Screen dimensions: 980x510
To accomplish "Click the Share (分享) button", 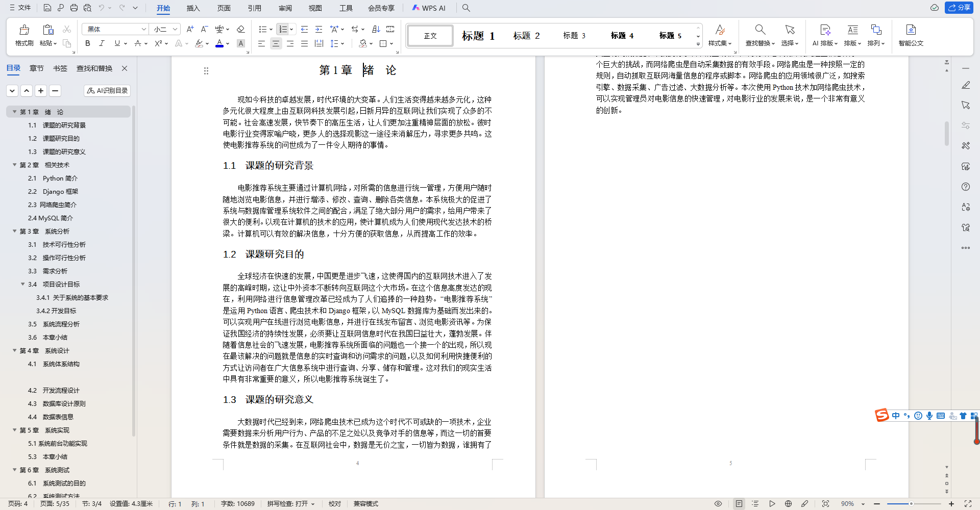I will tap(959, 8).
